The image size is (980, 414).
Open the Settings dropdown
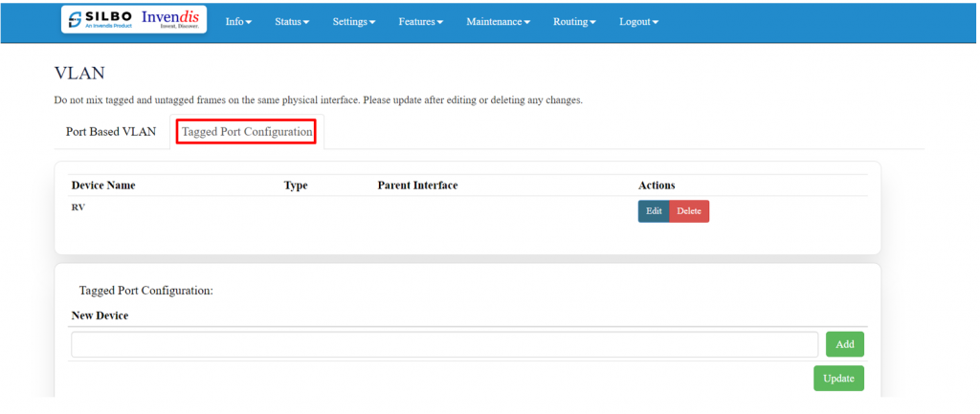tap(353, 22)
